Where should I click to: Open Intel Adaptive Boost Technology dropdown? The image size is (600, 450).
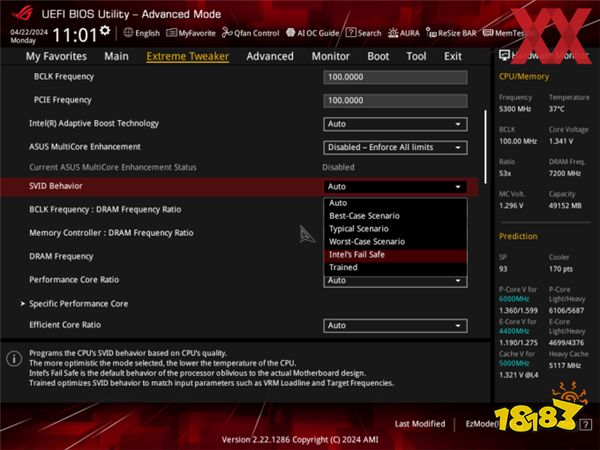(396, 124)
